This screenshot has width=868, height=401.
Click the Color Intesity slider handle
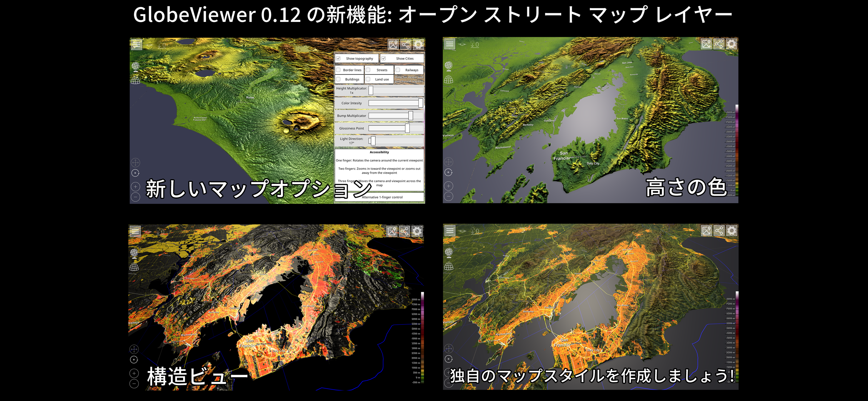tap(421, 103)
